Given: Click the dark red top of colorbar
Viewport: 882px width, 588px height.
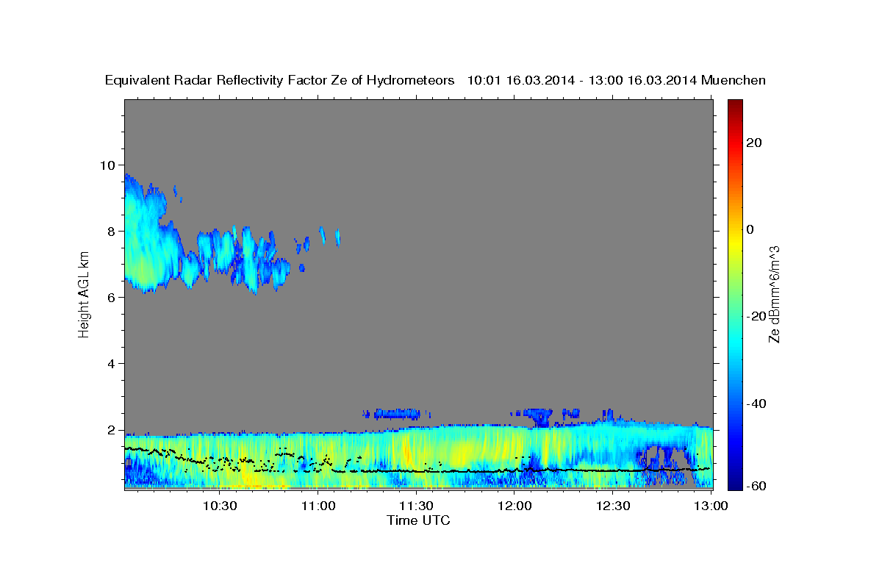Looking at the screenshot, I should pyautogui.click(x=735, y=104).
